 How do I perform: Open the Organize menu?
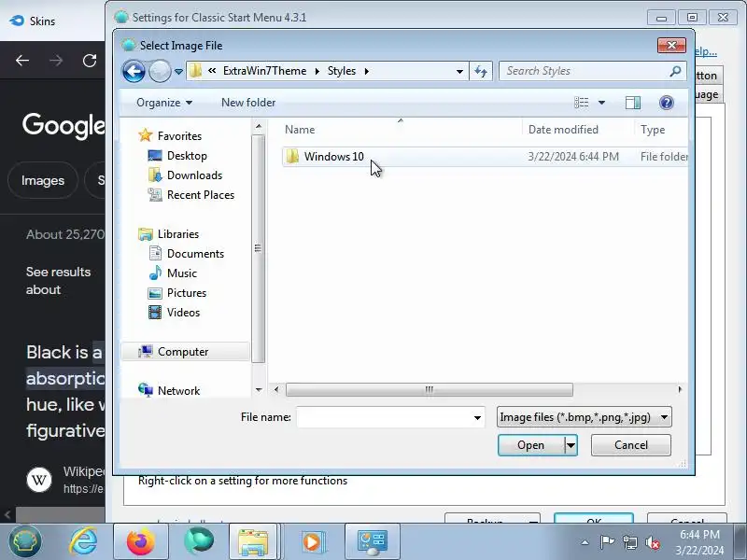pos(164,103)
